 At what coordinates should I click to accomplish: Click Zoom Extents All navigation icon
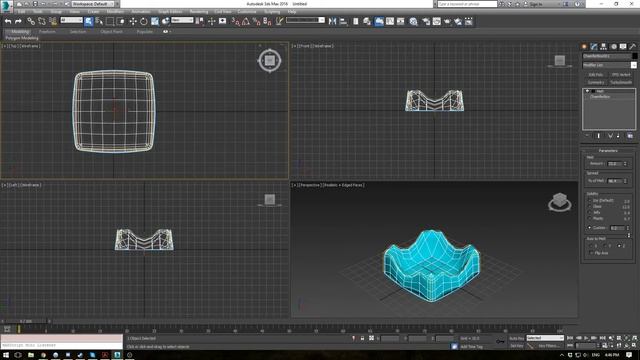635,338
